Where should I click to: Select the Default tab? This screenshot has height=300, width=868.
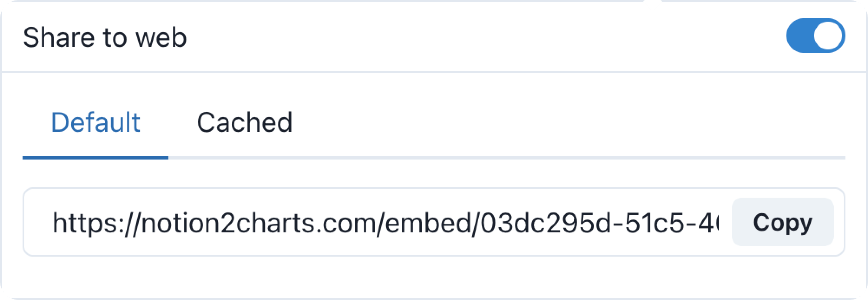click(x=95, y=123)
